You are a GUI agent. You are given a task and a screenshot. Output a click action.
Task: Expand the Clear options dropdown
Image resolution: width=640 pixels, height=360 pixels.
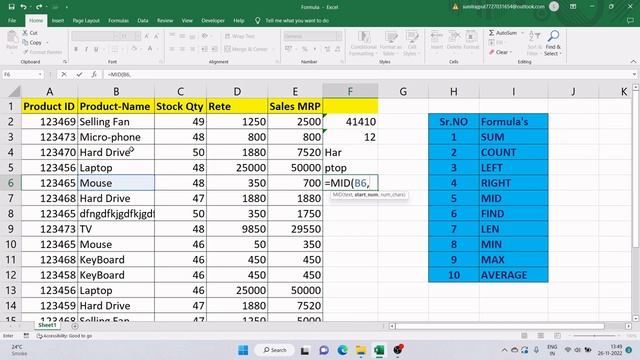511,52
